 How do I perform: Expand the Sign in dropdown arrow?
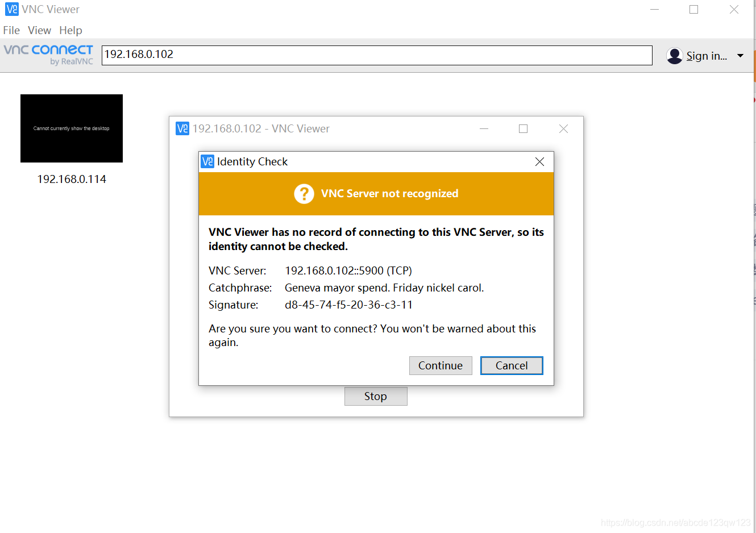(x=740, y=56)
